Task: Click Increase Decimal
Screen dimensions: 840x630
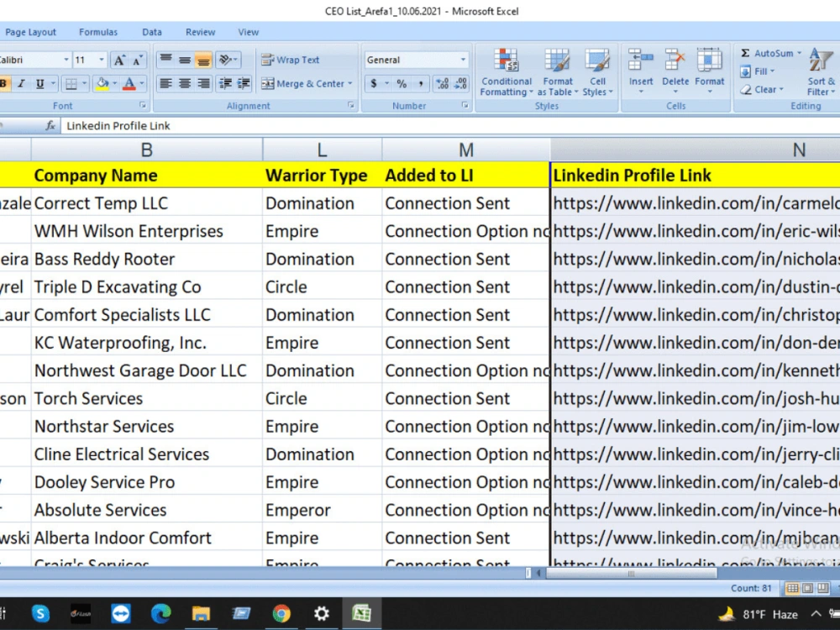Action: 442,83
